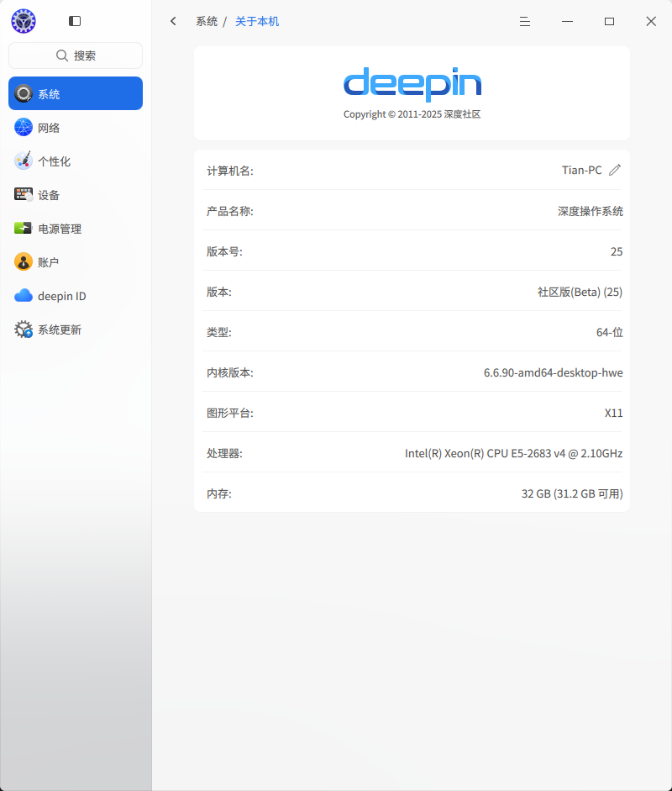The height and width of the screenshot is (791, 672).
Task: Switch to 电源管理 settings
Action: point(76,228)
